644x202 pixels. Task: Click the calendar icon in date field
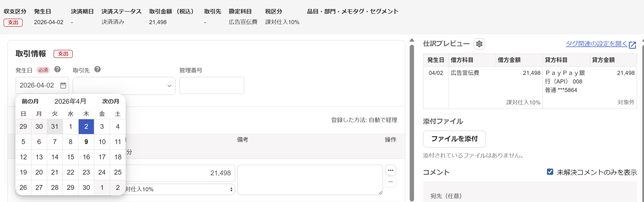[x=63, y=85]
